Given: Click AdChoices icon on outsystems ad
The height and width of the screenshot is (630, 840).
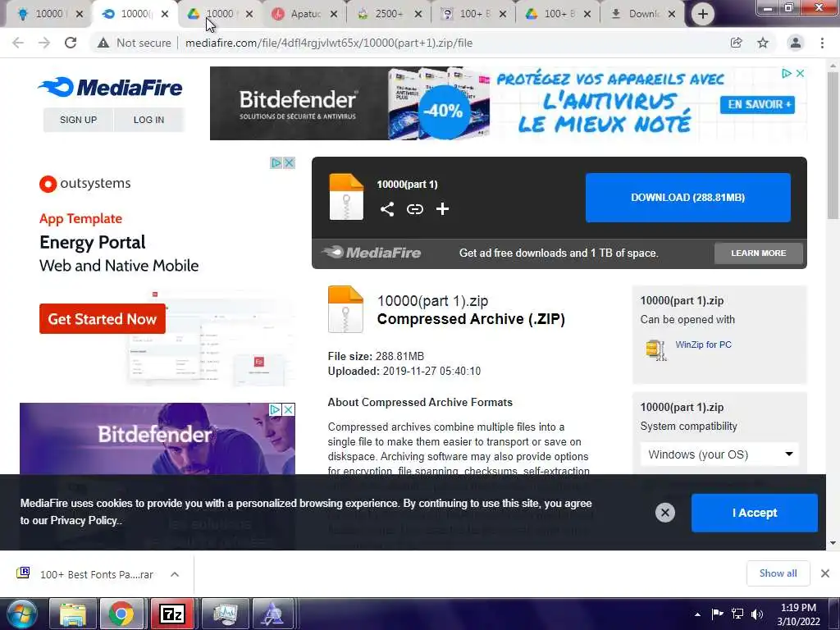Looking at the screenshot, I should tap(276, 163).
